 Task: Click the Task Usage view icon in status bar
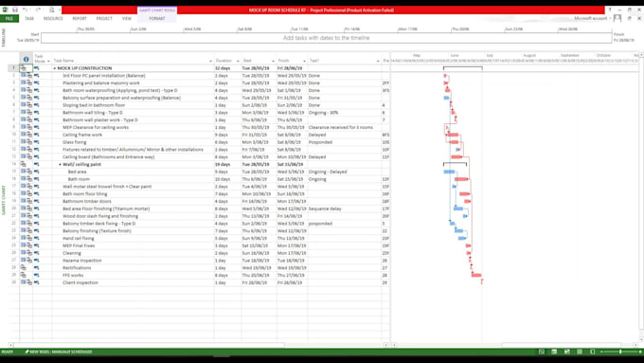(x=554, y=352)
